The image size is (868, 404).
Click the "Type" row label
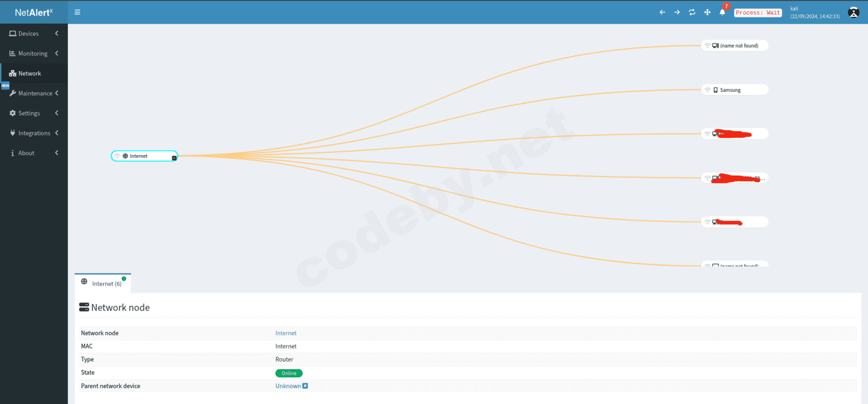(x=87, y=360)
